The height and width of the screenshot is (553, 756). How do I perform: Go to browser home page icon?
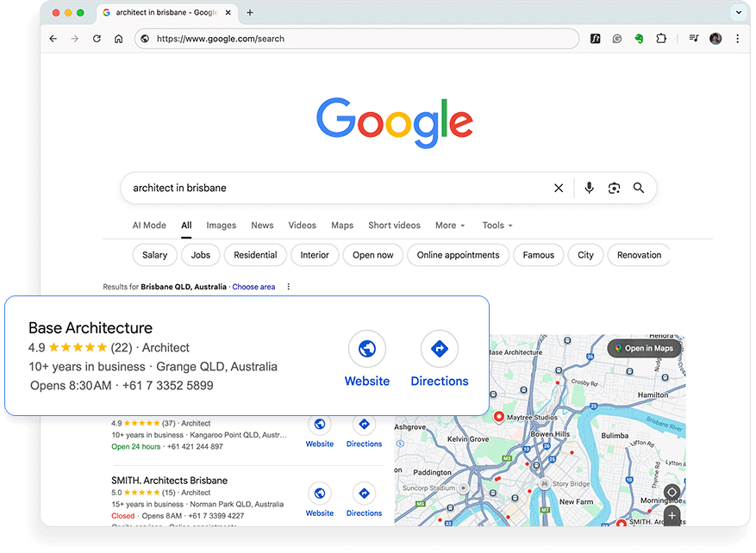pyautogui.click(x=119, y=39)
